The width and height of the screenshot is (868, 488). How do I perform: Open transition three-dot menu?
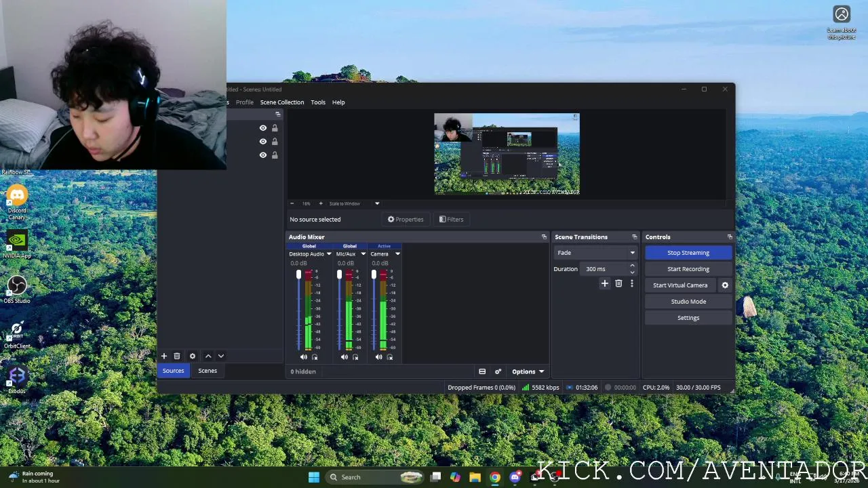(632, 284)
